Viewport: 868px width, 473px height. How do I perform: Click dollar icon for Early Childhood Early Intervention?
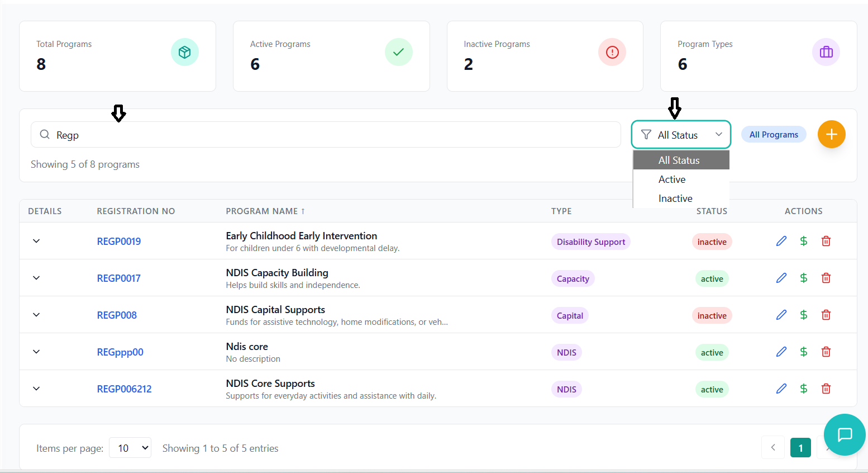click(x=803, y=241)
